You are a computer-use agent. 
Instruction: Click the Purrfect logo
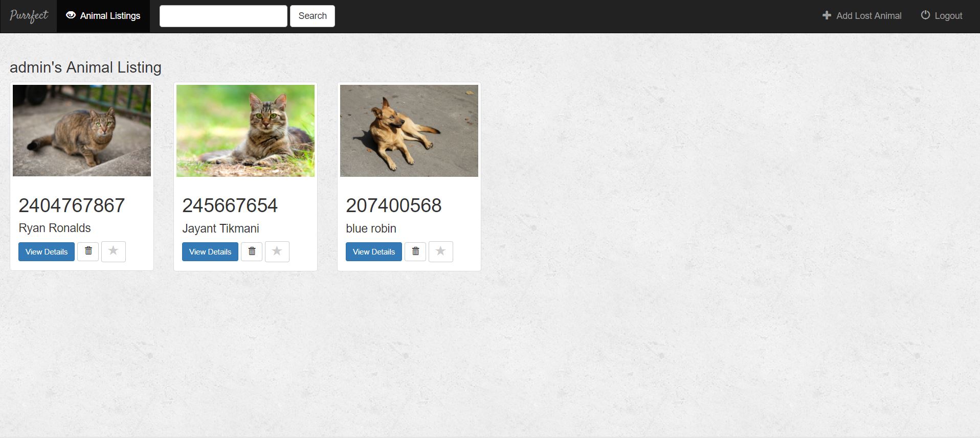click(29, 16)
